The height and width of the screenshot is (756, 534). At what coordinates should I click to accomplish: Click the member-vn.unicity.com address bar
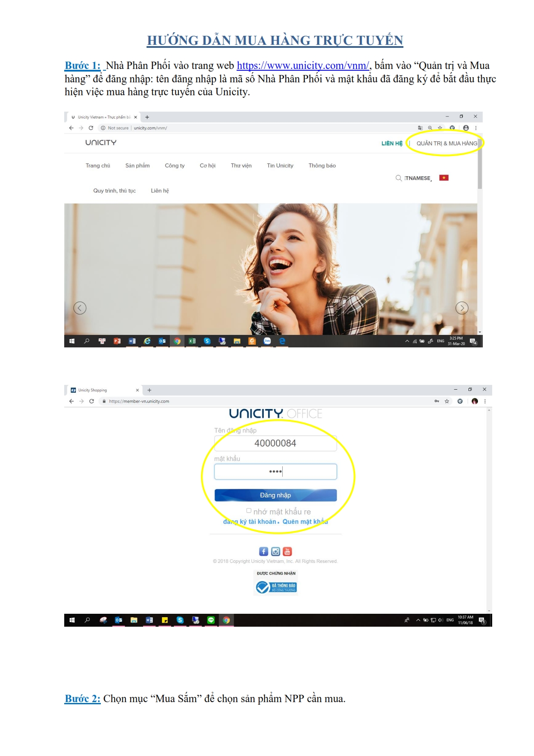click(267, 401)
